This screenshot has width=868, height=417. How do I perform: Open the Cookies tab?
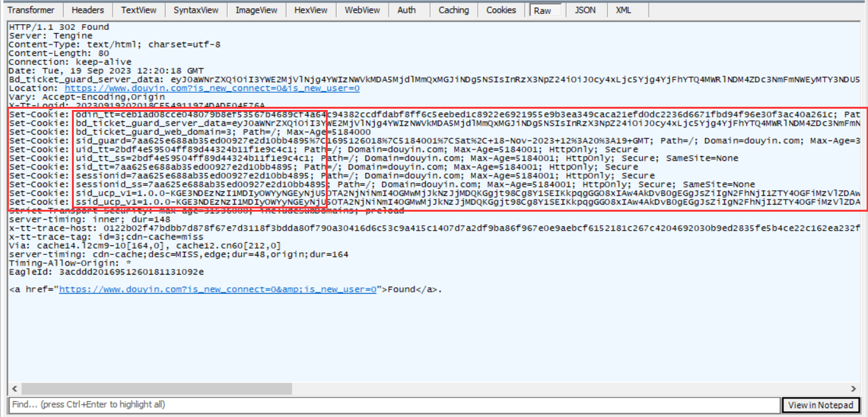point(501,10)
